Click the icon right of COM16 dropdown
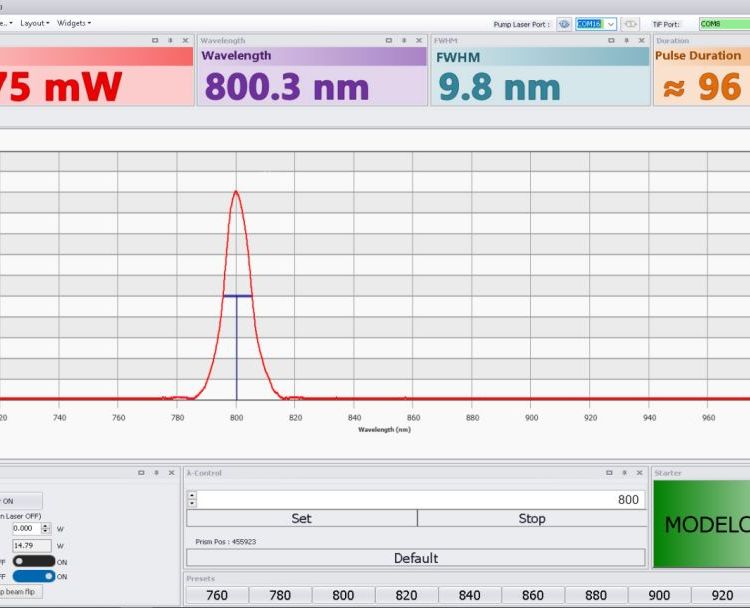 [630, 24]
